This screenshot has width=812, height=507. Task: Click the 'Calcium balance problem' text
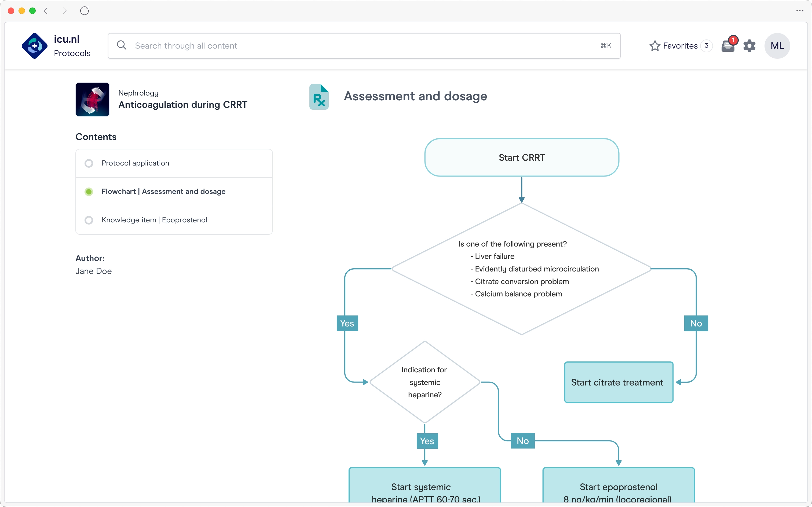click(516, 294)
